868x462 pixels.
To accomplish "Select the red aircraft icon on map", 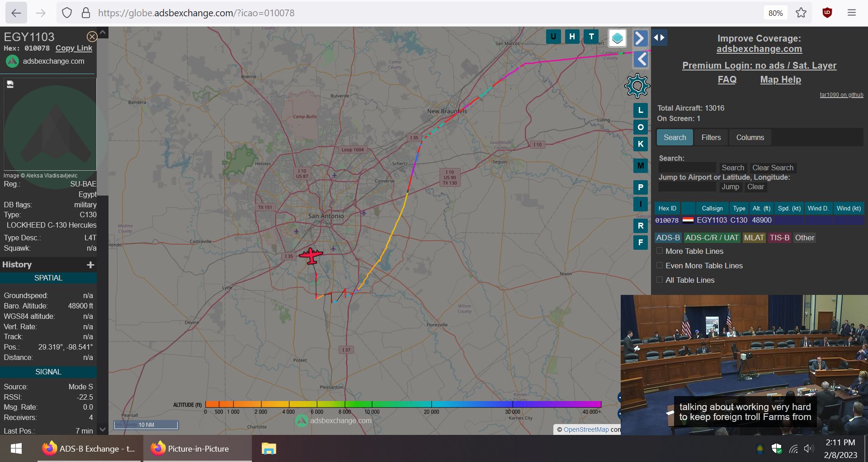I will (x=311, y=256).
